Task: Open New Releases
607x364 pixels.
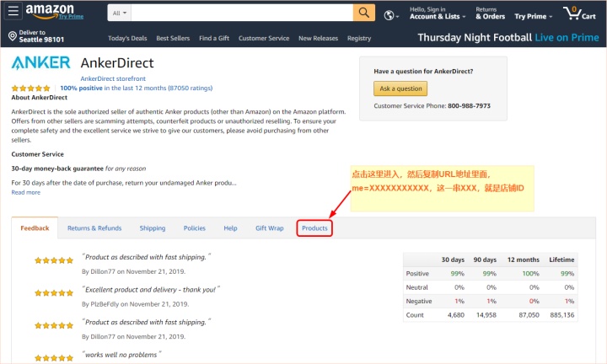Action: click(318, 38)
